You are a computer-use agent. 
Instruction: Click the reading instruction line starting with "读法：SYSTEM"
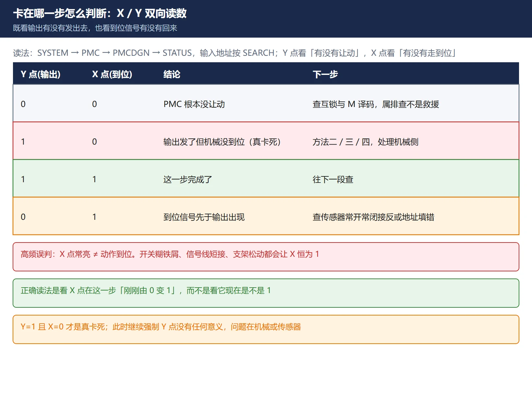coord(235,53)
